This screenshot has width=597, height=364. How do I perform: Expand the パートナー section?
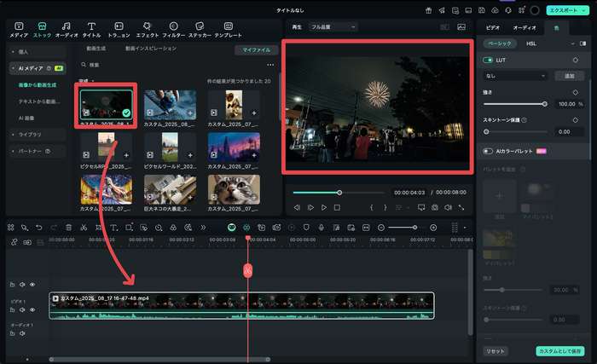13,151
